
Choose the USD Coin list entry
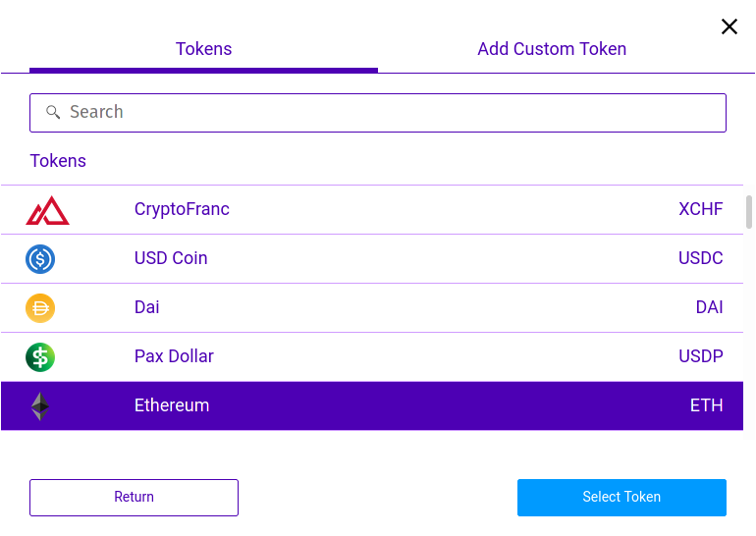coord(372,259)
